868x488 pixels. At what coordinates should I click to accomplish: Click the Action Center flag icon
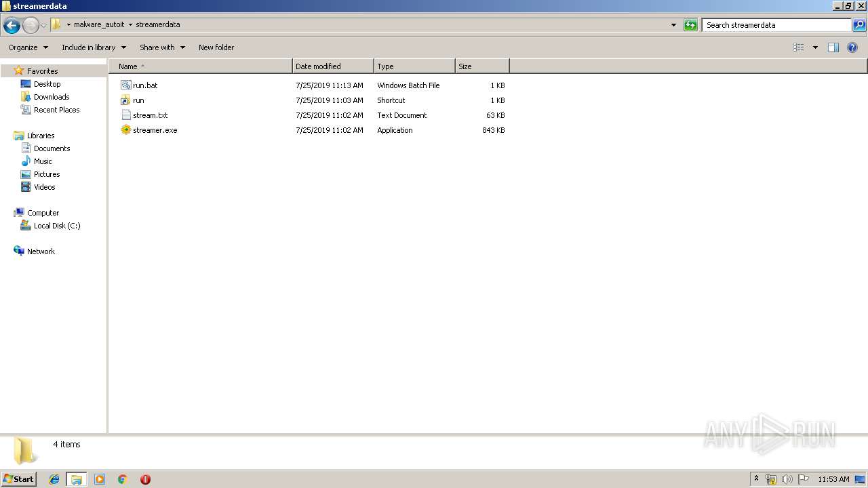[x=804, y=479]
